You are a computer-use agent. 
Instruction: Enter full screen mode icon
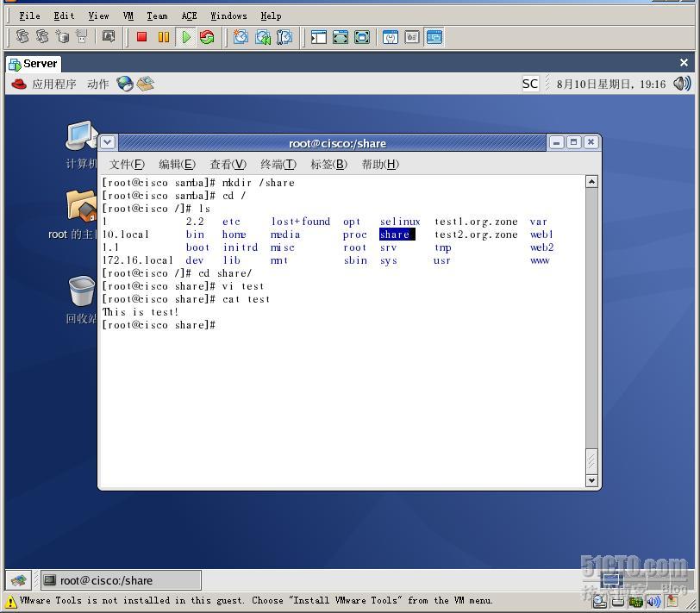point(362,37)
